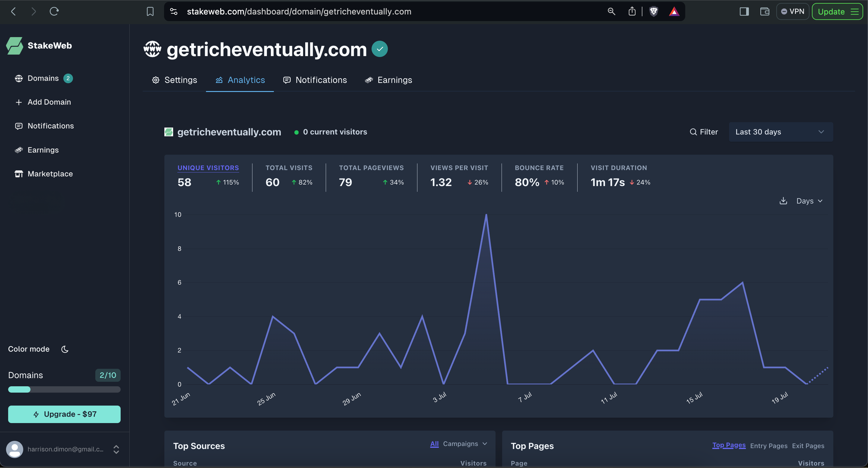868x468 pixels.
Task: Open the Last 30 days dropdown
Action: (x=781, y=132)
